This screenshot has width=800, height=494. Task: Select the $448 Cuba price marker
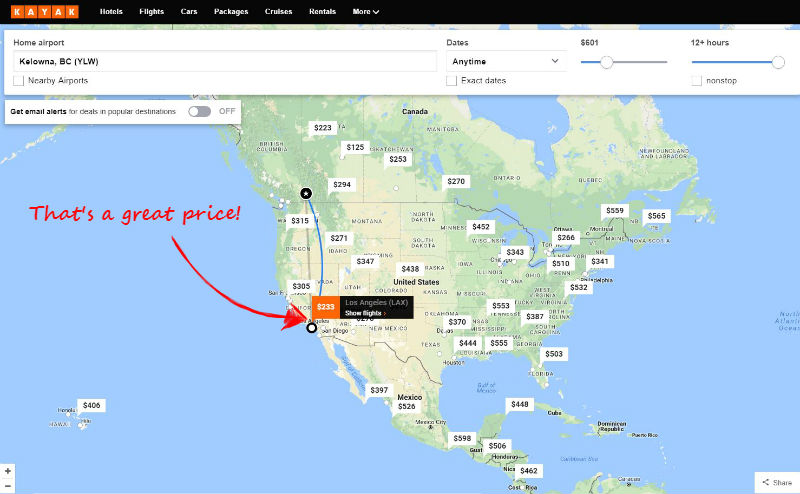pos(520,404)
